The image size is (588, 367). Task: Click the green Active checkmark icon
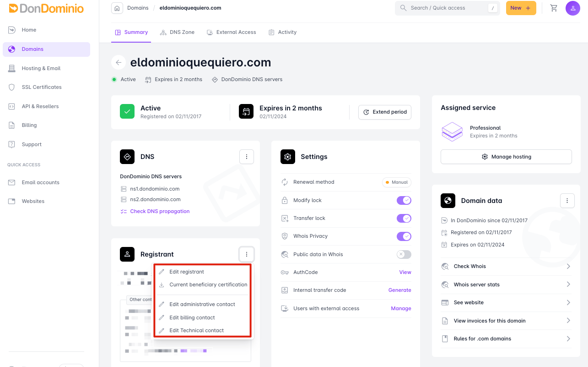(x=127, y=112)
